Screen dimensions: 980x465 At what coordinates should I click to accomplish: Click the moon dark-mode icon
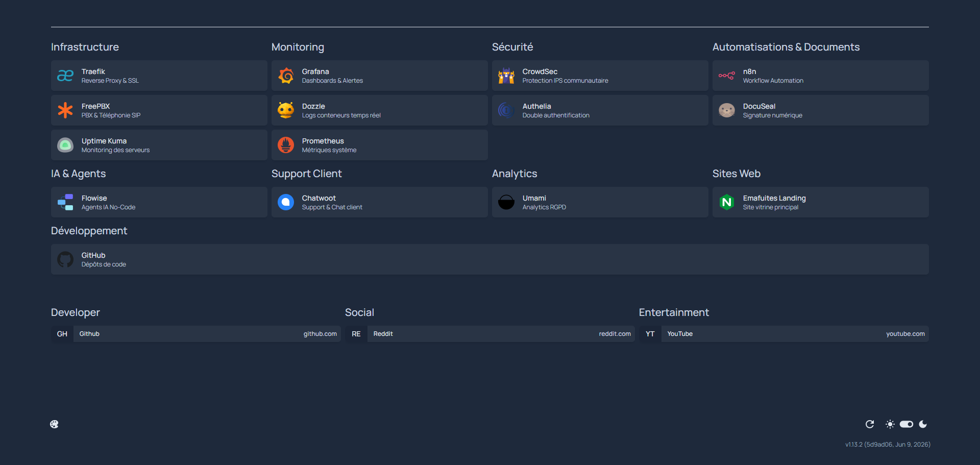click(x=923, y=424)
